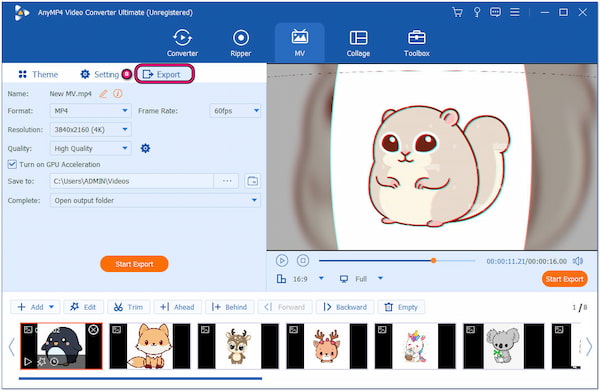Click the Empty trash button
This screenshot has height=391, width=600.
coord(401,307)
